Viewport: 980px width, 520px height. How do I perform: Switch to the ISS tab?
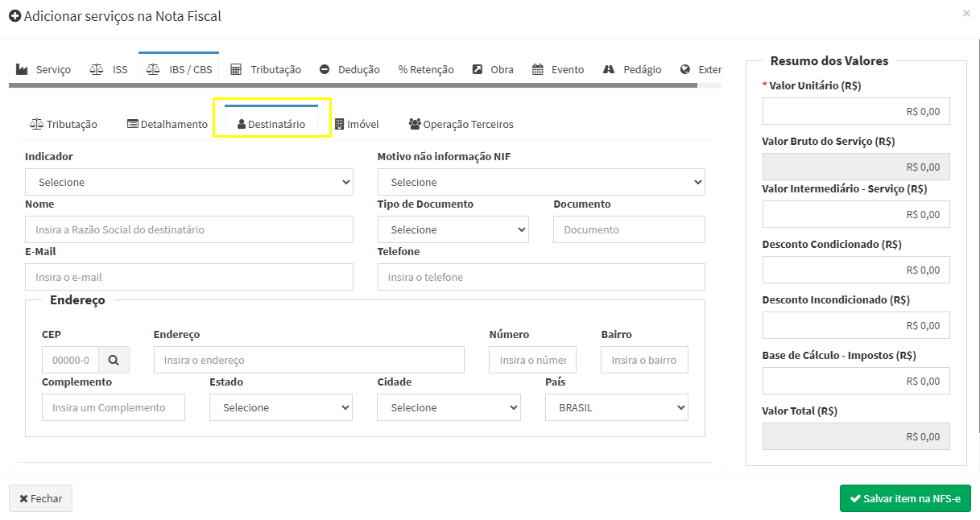coord(109,69)
